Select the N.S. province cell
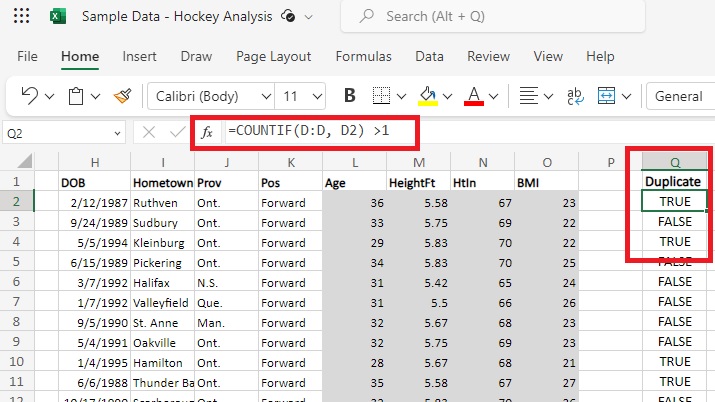The image size is (715, 402). pyautogui.click(x=227, y=283)
